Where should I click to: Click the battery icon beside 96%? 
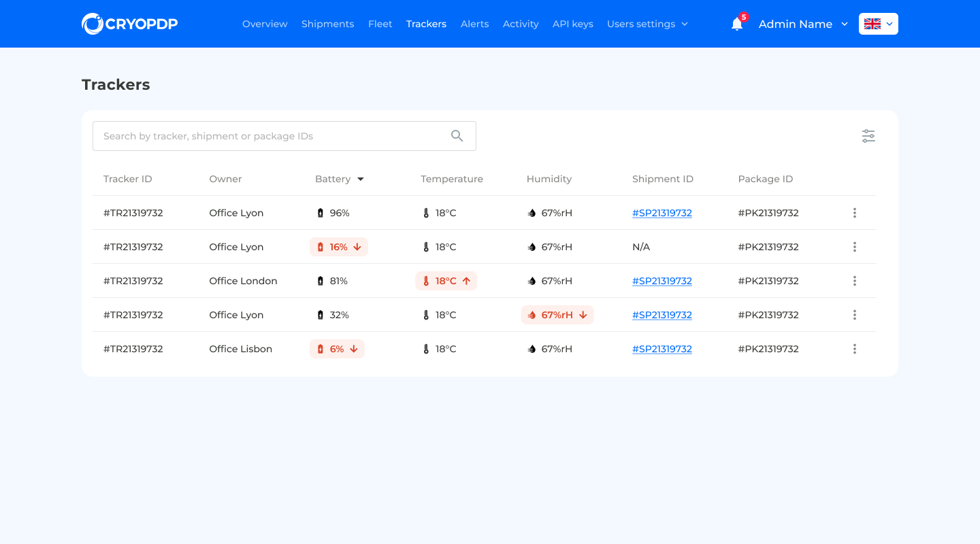321,213
